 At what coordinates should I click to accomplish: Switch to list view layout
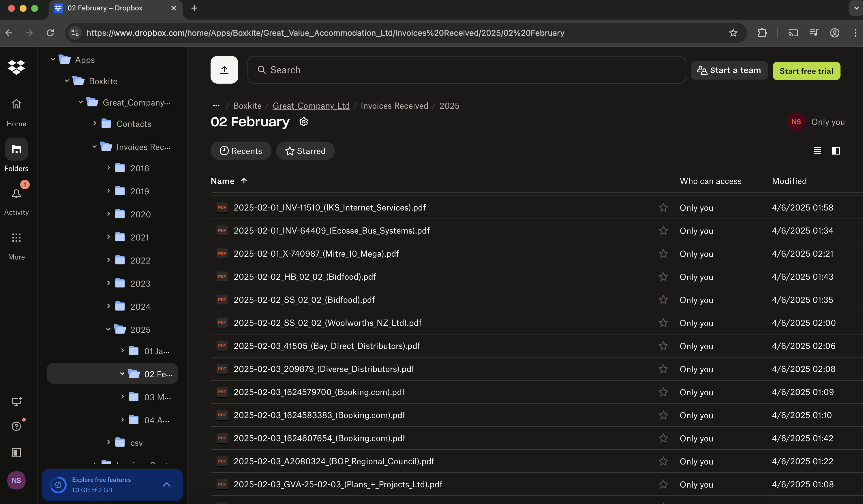pos(817,151)
